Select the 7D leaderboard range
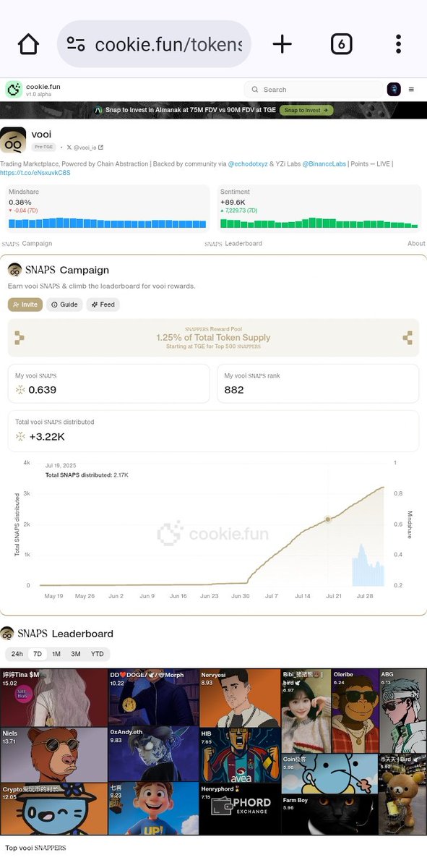The image size is (427, 868). (x=38, y=654)
